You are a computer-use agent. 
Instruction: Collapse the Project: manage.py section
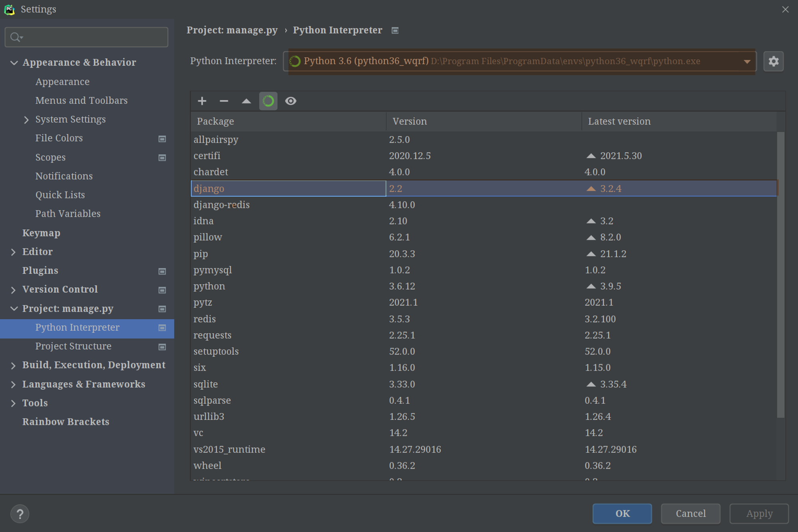coord(14,309)
